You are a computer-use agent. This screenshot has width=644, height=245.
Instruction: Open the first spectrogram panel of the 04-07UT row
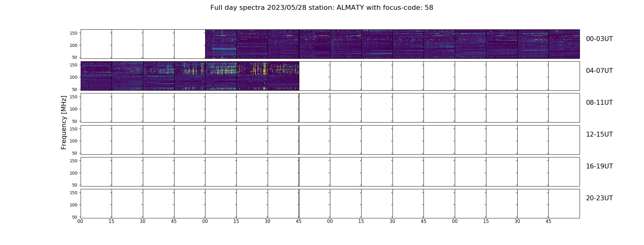click(x=96, y=76)
